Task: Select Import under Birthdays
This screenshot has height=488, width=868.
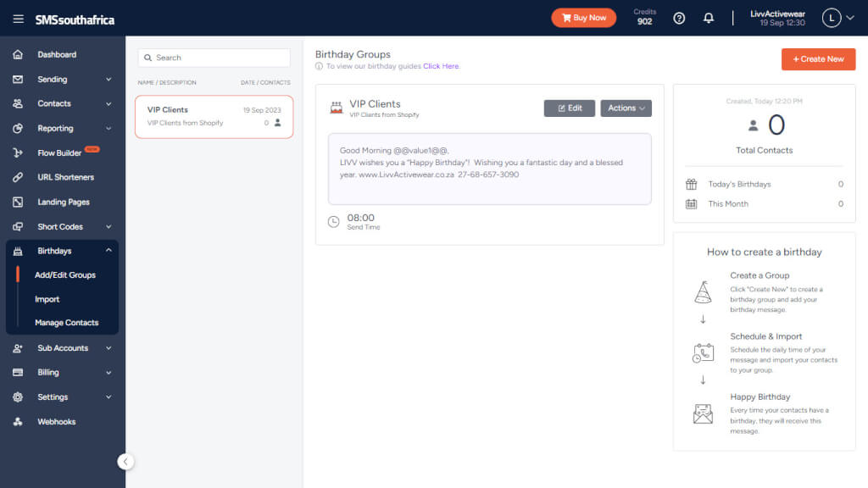Action: 47,299
